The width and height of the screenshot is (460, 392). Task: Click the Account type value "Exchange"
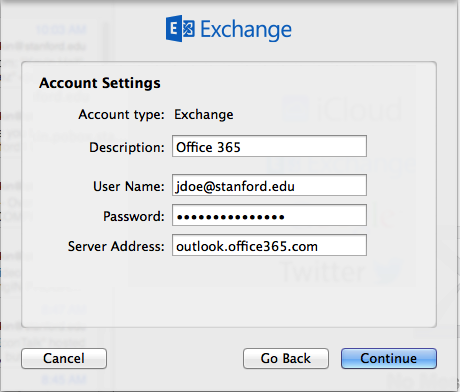(x=204, y=115)
